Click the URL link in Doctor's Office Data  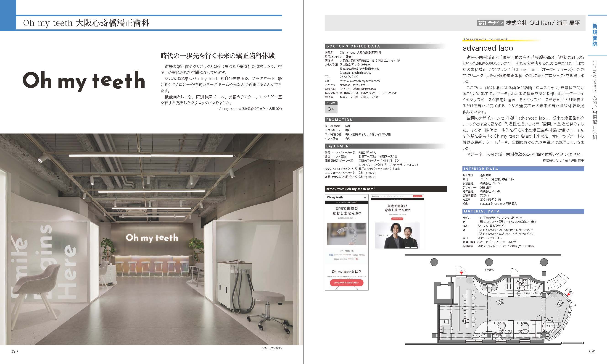360,81
